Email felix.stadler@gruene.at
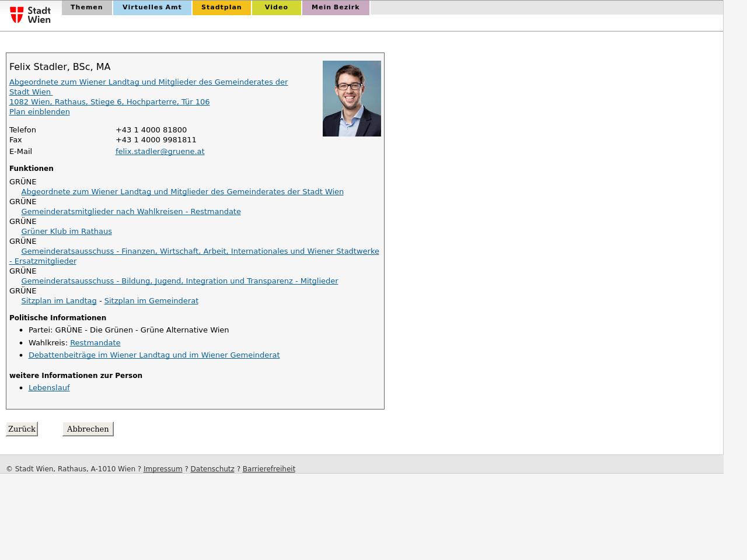747x560 pixels. tap(160, 151)
